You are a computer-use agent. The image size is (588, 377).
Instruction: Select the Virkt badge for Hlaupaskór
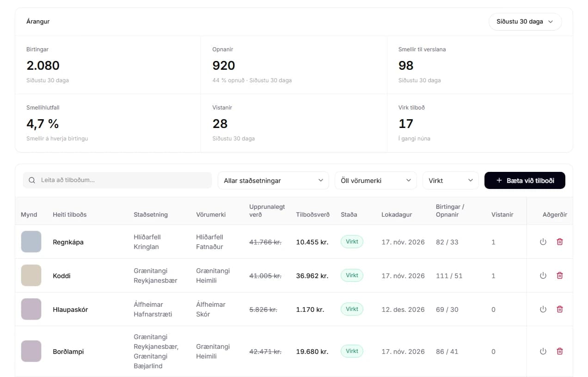click(352, 309)
